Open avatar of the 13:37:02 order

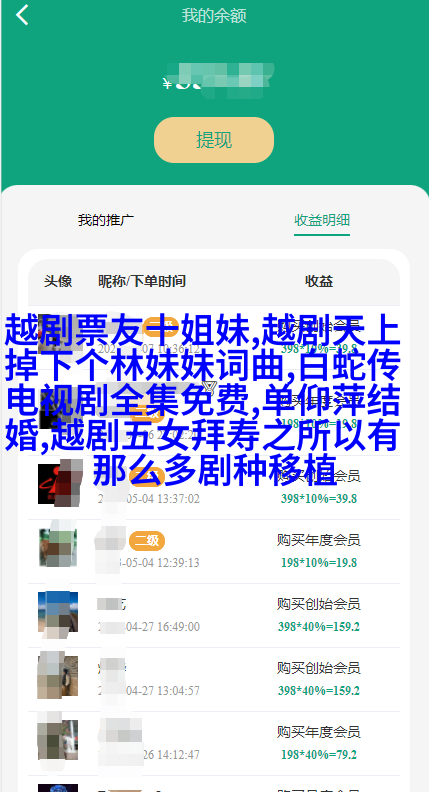pos(58,483)
